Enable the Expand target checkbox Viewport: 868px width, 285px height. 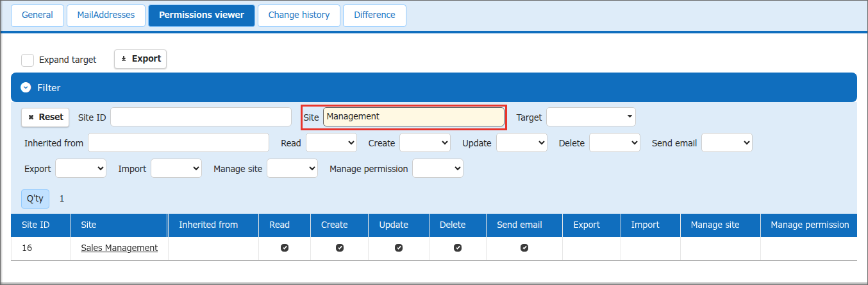tap(28, 60)
